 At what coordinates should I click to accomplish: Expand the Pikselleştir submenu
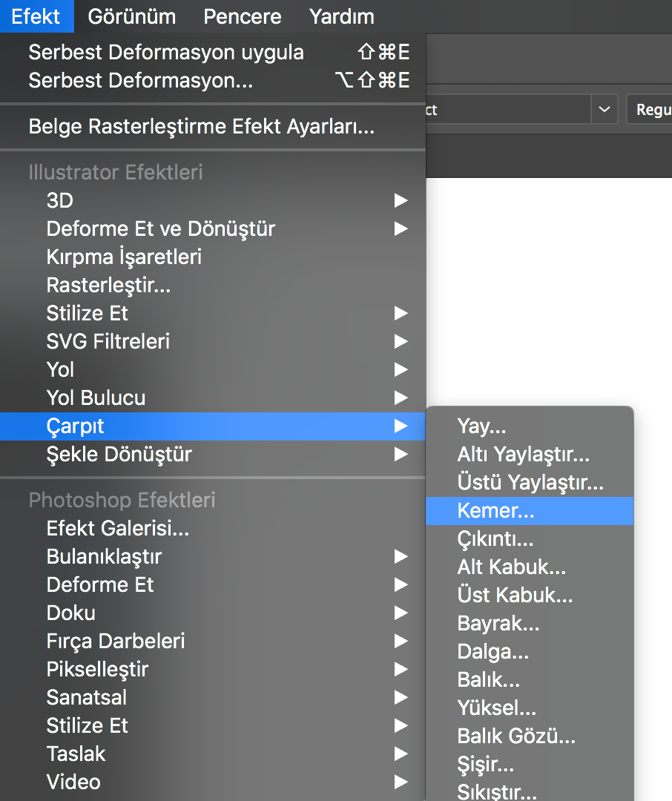213,669
